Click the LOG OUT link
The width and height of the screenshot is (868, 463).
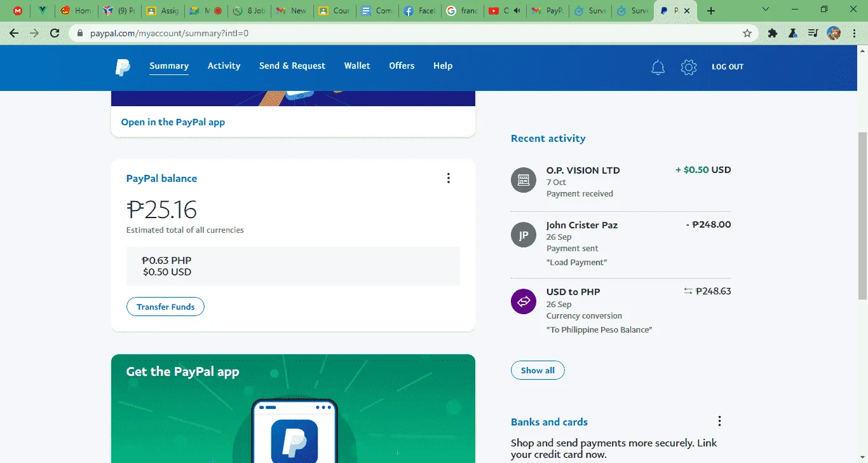click(728, 67)
